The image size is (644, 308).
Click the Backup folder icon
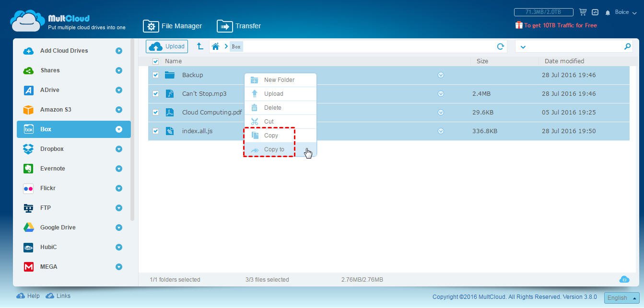170,75
